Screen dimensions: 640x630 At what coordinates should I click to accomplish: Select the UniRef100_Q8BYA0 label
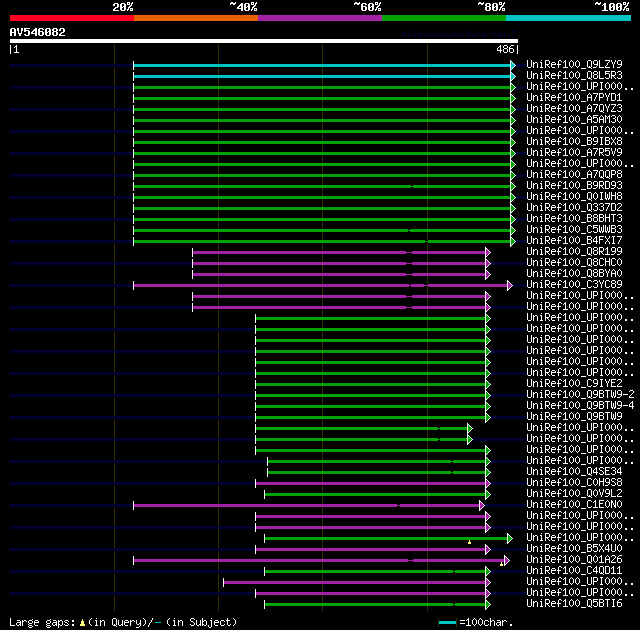[x=574, y=274]
